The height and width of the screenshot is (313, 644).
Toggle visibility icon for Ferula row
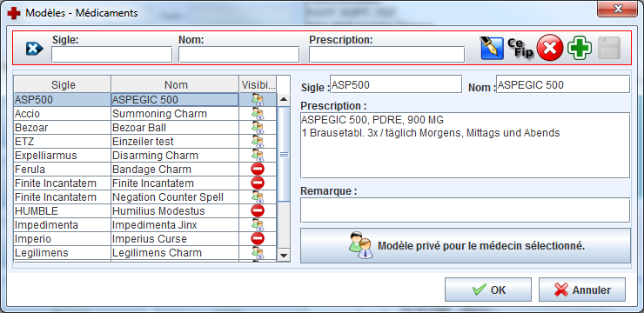tap(258, 169)
